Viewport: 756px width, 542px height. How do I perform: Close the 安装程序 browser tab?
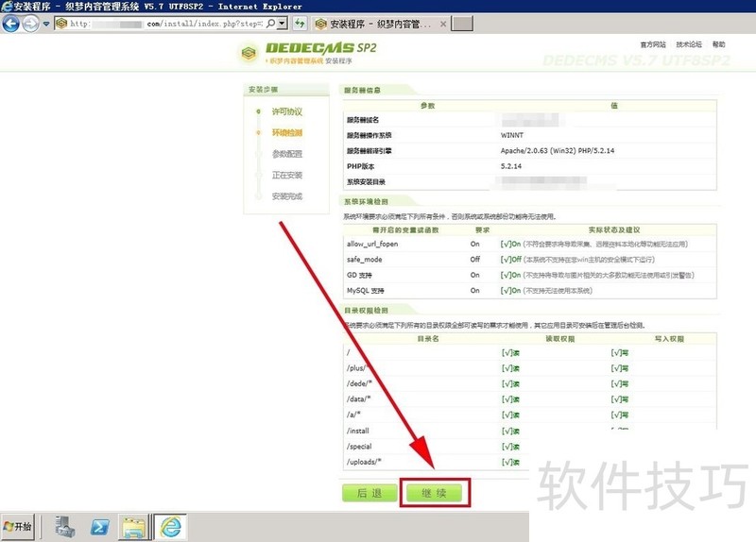[443, 24]
